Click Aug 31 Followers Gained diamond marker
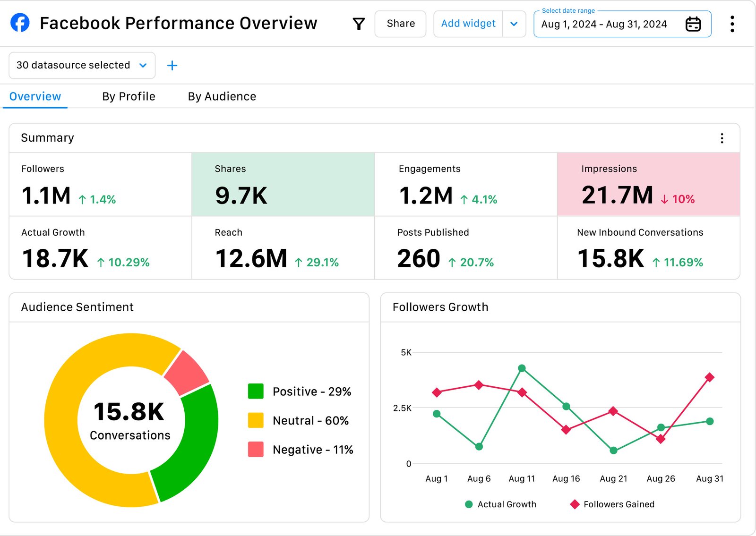Screen dimensions: 756x536 click(709, 377)
